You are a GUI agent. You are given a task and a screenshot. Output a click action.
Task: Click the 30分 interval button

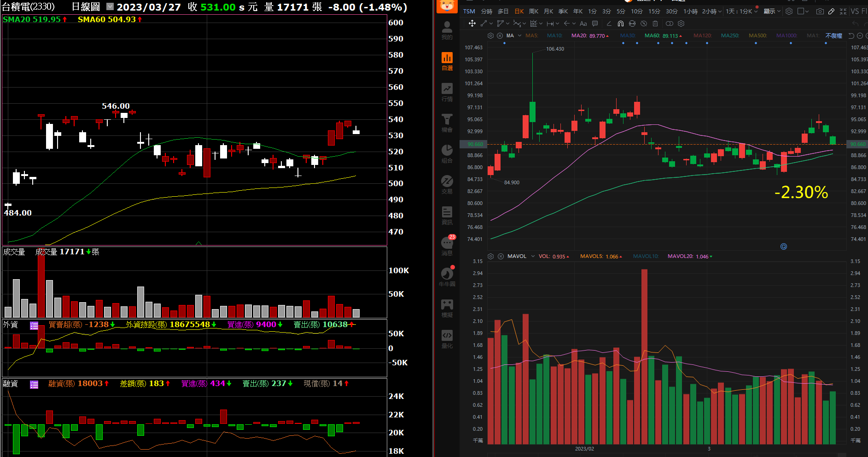click(x=671, y=11)
